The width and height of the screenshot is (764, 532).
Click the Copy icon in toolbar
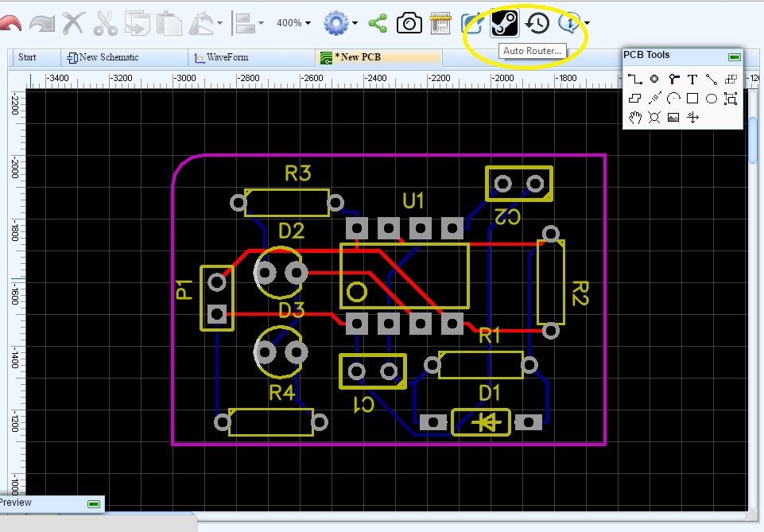click(138, 23)
